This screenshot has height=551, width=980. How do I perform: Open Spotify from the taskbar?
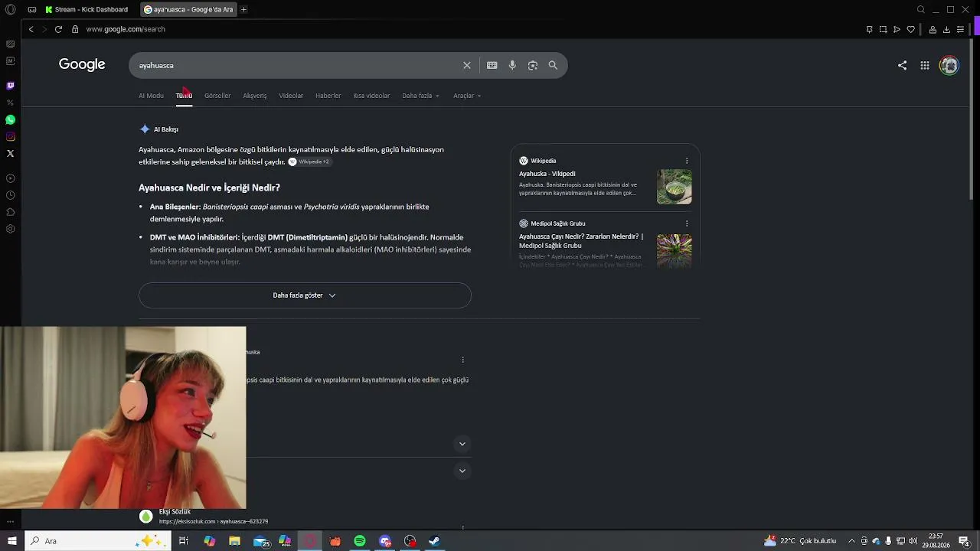click(360, 541)
